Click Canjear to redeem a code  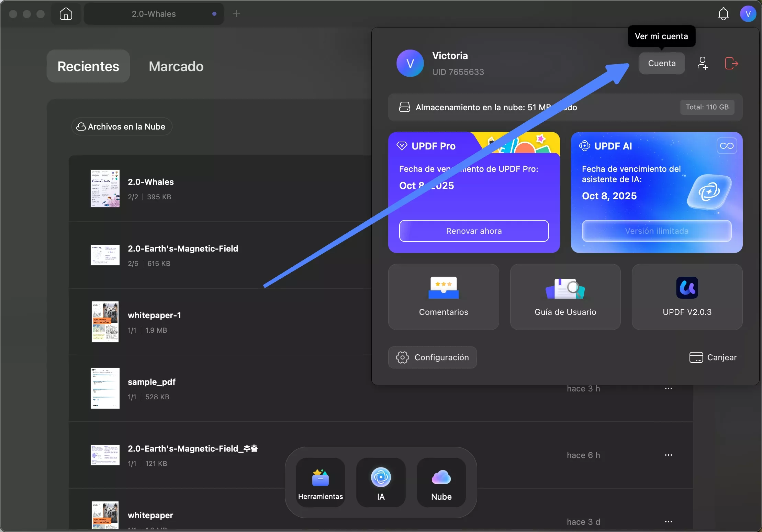713,357
